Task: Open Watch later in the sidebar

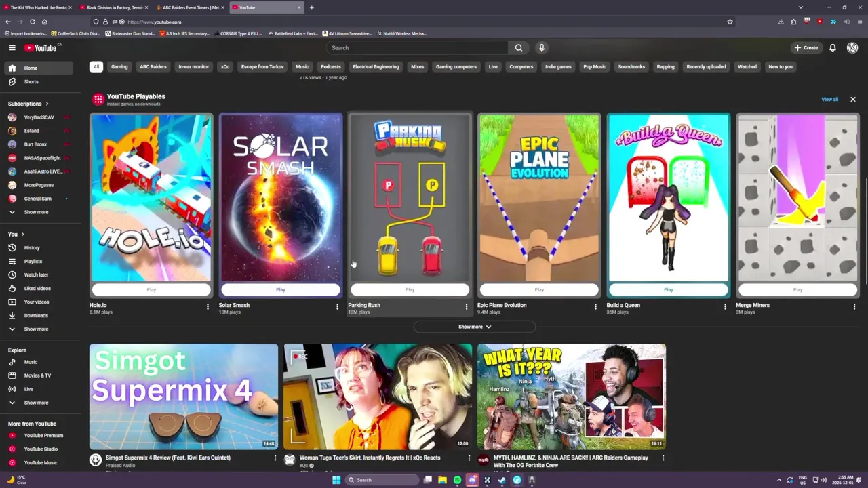Action: (x=38, y=274)
